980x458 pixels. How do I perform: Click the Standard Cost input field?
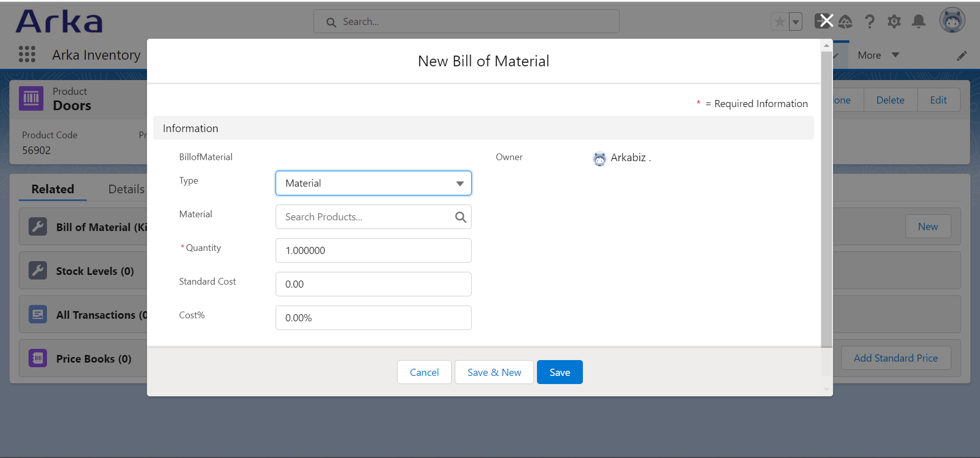pyautogui.click(x=374, y=284)
